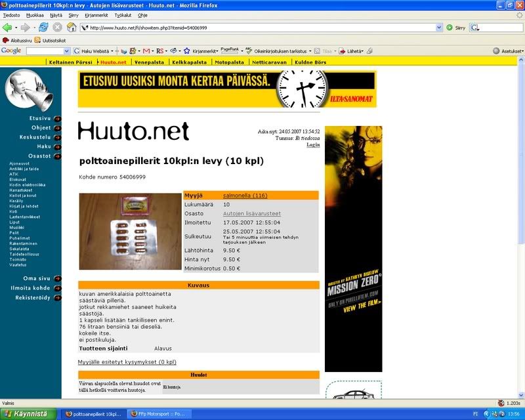Image resolution: width=525 pixels, height=420 pixels.
Task: Click the grey Forward arrow button
Action: point(25,28)
